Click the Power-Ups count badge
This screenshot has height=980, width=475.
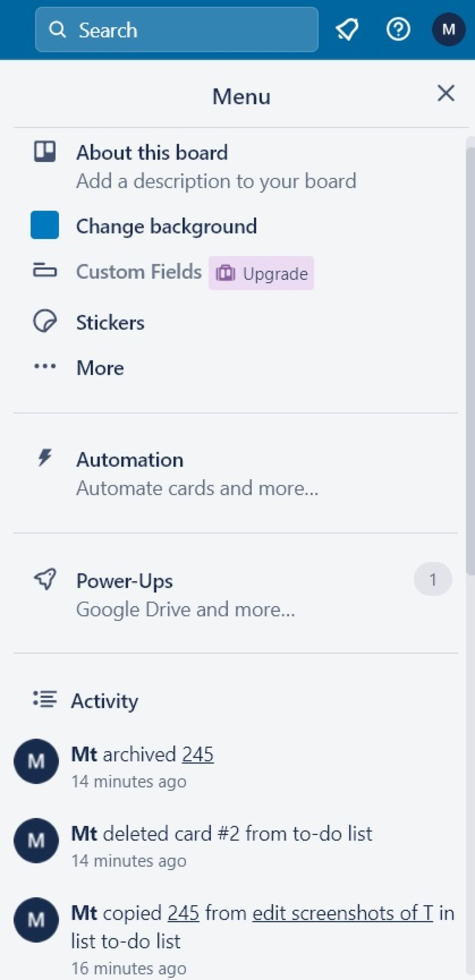433,579
